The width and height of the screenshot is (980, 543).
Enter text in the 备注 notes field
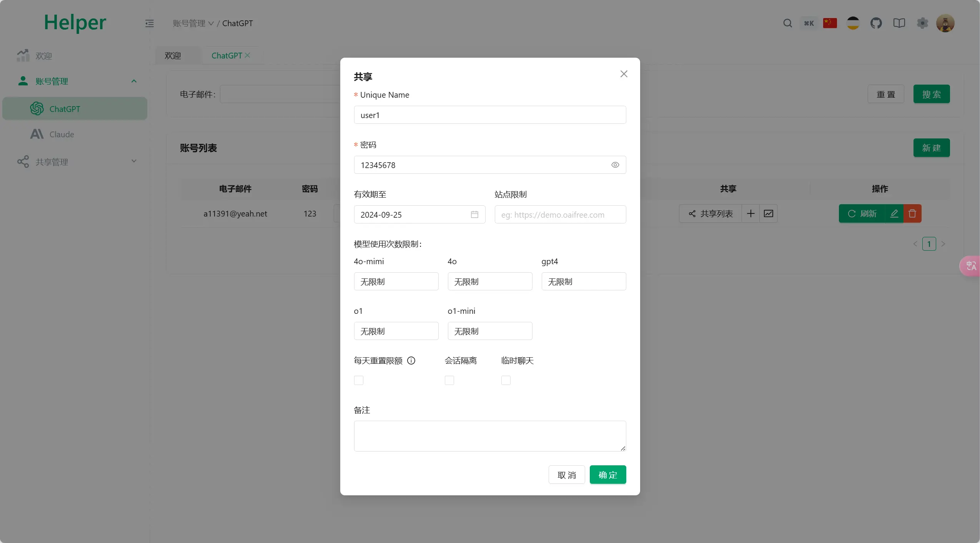click(x=489, y=435)
